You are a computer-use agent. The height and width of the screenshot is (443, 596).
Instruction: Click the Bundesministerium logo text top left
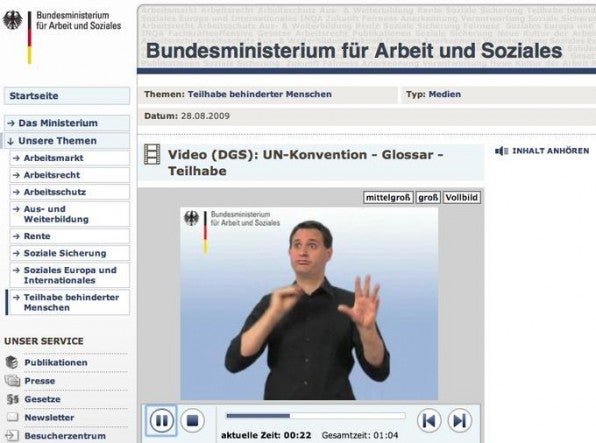click(x=79, y=21)
